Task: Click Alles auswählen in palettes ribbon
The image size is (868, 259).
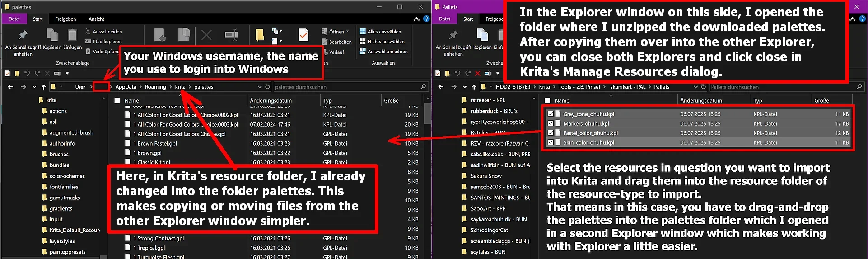Action: tap(380, 32)
